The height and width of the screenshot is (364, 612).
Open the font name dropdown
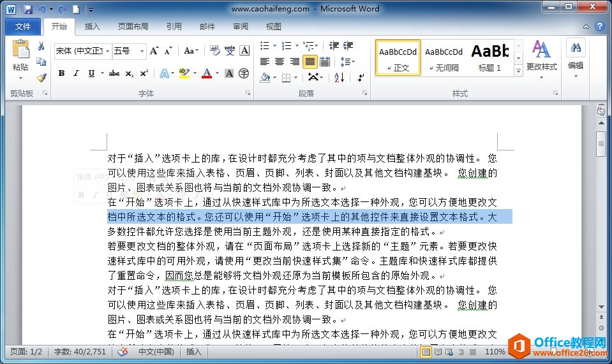108,51
